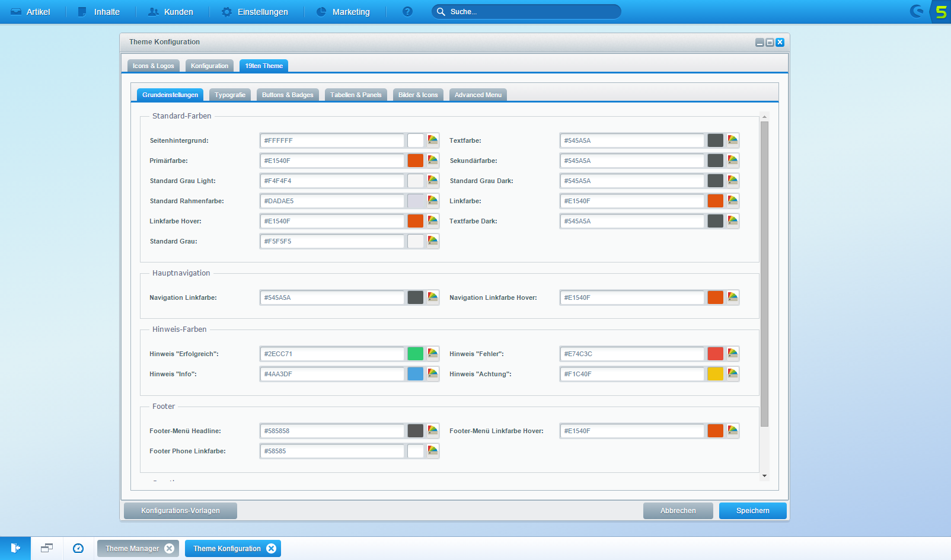Open Konfigurations-Vorlagen
Viewport: 951px width, 560px height.
[x=180, y=511]
